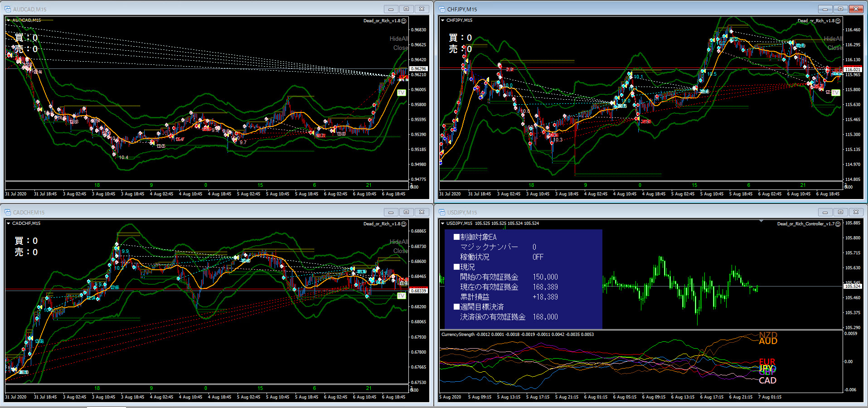Restore the CADCHF,M15 chart window size
868x408 pixels.
point(406,212)
